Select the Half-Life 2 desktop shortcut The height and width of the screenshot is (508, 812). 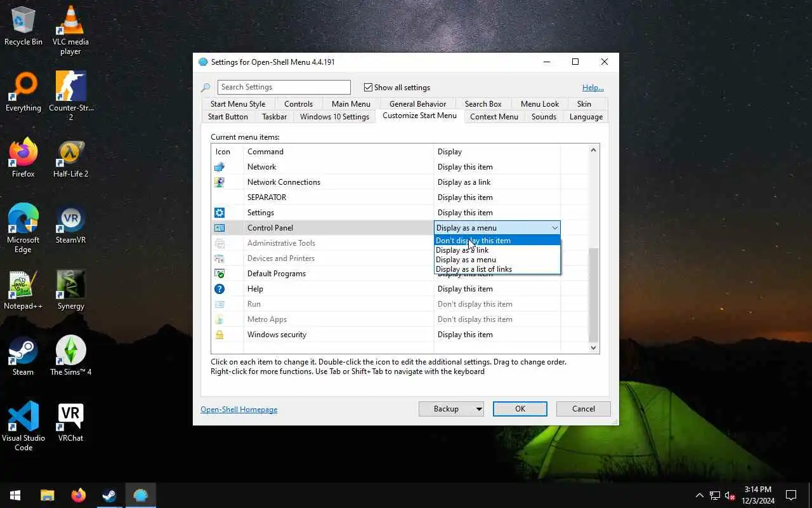(70, 159)
